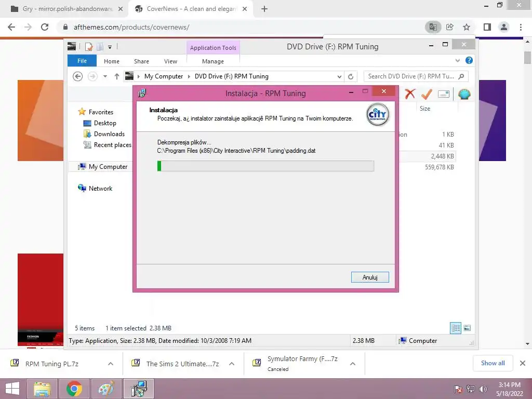Click Properties icon in Quick Access Toolbar
532x399 pixels.
(89, 46)
